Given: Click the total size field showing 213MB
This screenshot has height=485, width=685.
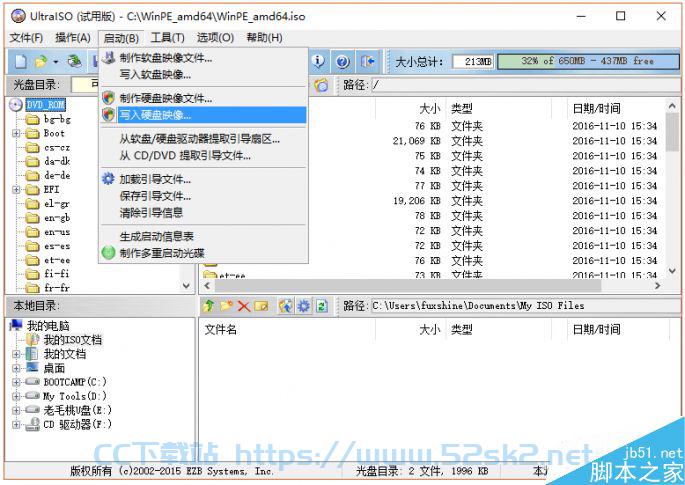Looking at the screenshot, I should tap(473, 62).
